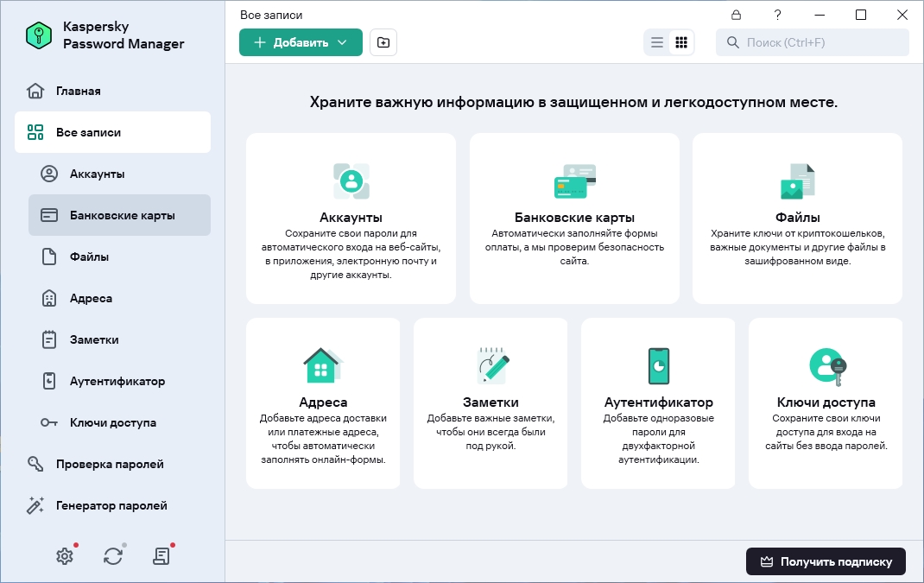
Task: Click the Заметки notepad card icon
Action: pos(491,365)
